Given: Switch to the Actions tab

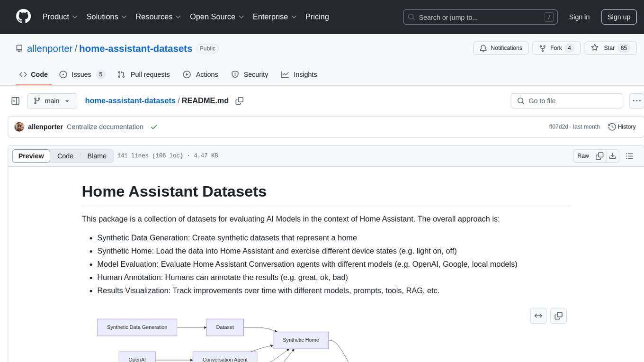Looking at the screenshot, I should [x=200, y=74].
